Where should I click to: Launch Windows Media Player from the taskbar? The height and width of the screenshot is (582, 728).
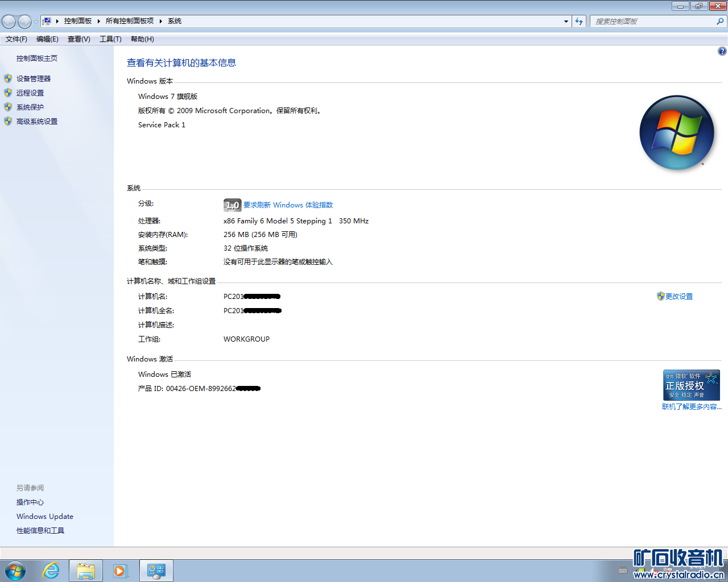(x=121, y=571)
